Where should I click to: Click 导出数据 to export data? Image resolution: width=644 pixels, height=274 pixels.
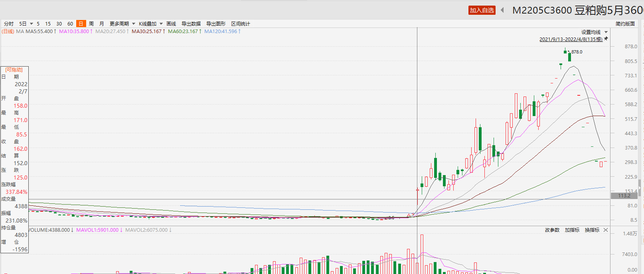(191, 24)
